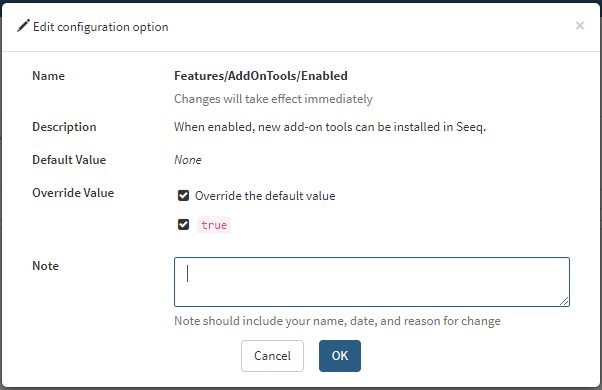The image size is (602, 390).
Task: Click the Edit configuration option title
Action: pos(101,27)
